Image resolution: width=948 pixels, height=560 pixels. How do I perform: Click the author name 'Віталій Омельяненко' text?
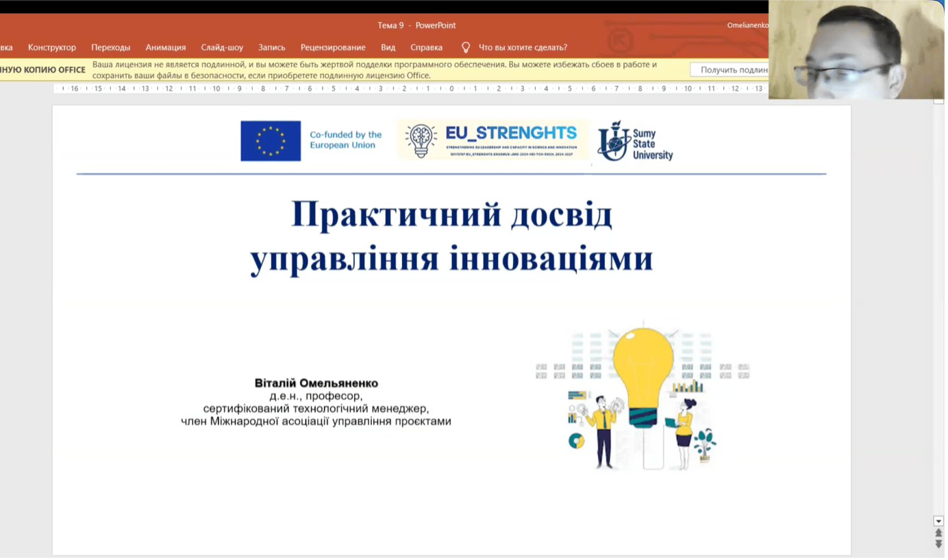(x=316, y=383)
